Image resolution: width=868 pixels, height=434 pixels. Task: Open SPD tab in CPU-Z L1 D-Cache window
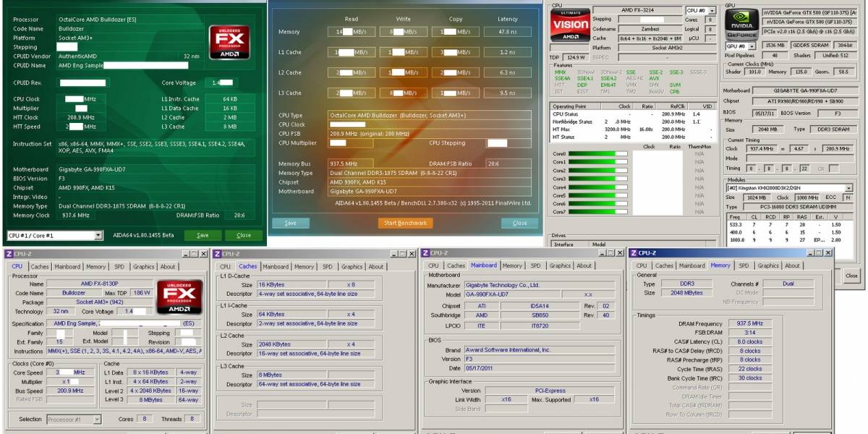[x=328, y=266]
